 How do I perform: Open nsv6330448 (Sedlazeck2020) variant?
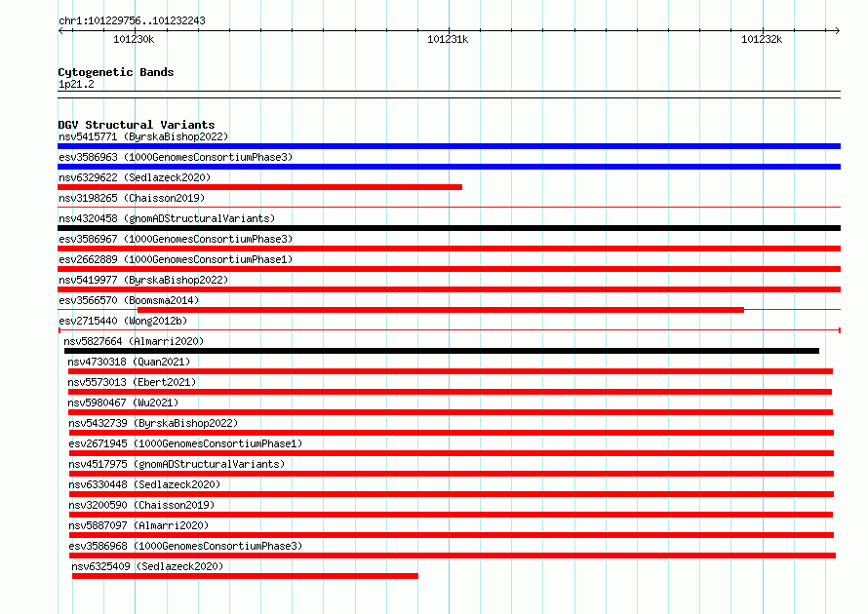(144, 484)
